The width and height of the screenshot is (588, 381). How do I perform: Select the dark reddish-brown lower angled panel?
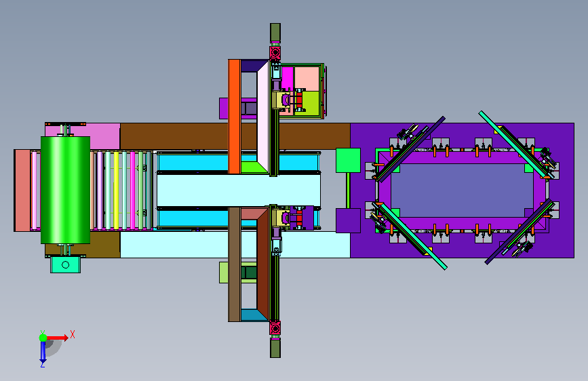(x=263, y=264)
